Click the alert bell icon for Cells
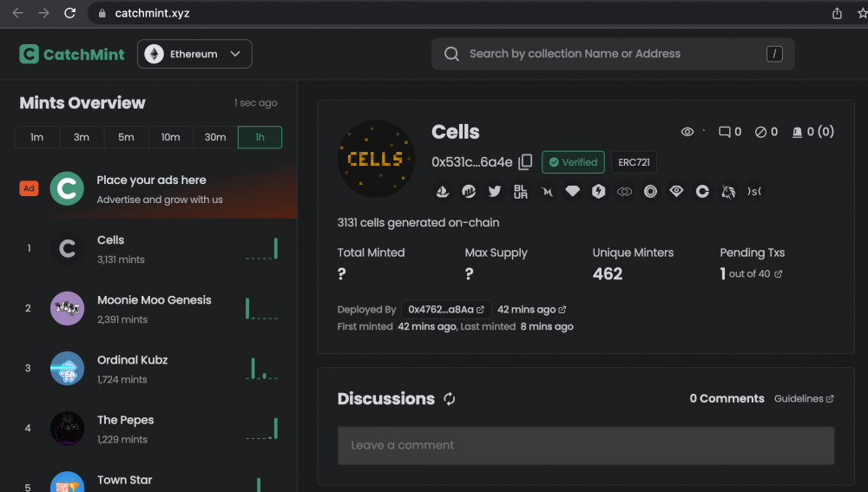Viewport: 868px width, 492px height. [x=797, y=132]
